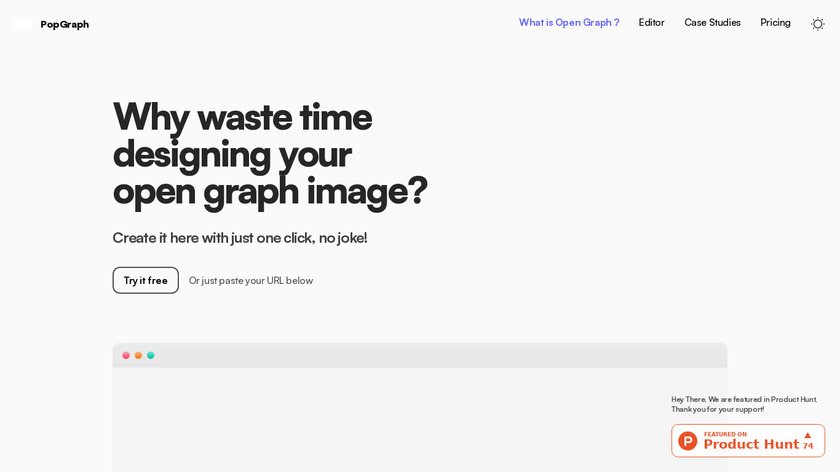
Task: Click the PopGraph logo icon
Action: [x=24, y=24]
